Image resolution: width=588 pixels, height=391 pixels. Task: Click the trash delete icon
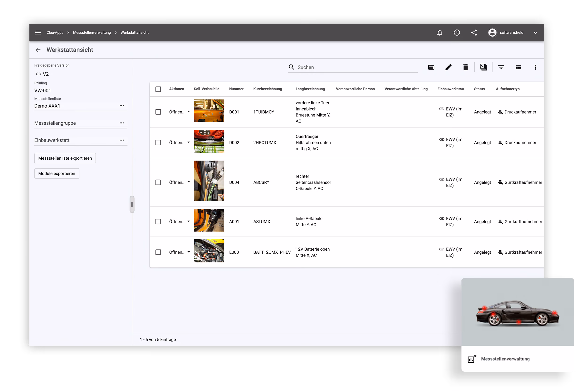click(x=465, y=67)
